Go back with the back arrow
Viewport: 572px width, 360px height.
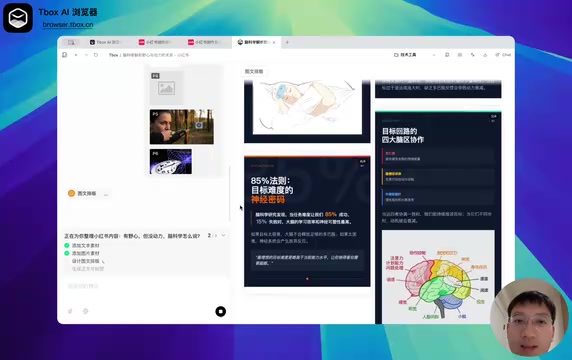[76, 55]
